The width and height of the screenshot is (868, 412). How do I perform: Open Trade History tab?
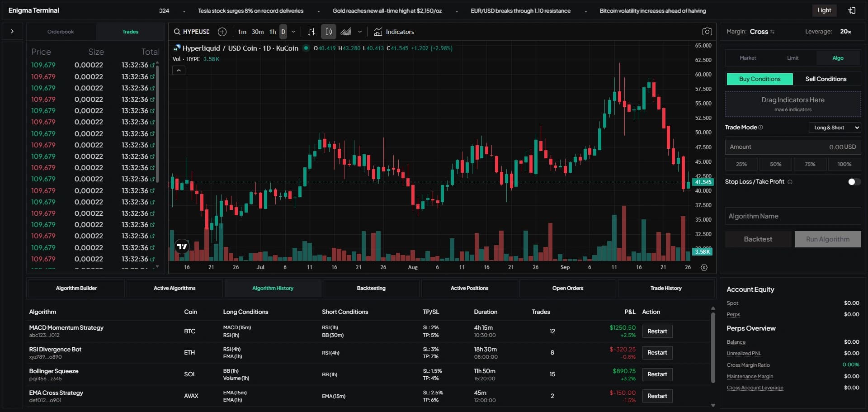pyautogui.click(x=666, y=288)
